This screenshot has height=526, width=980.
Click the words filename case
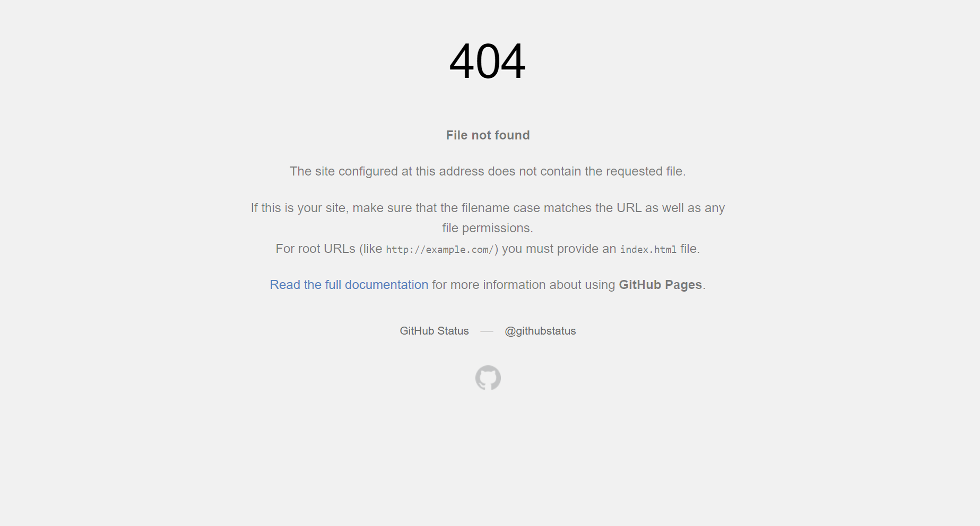tap(501, 208)
